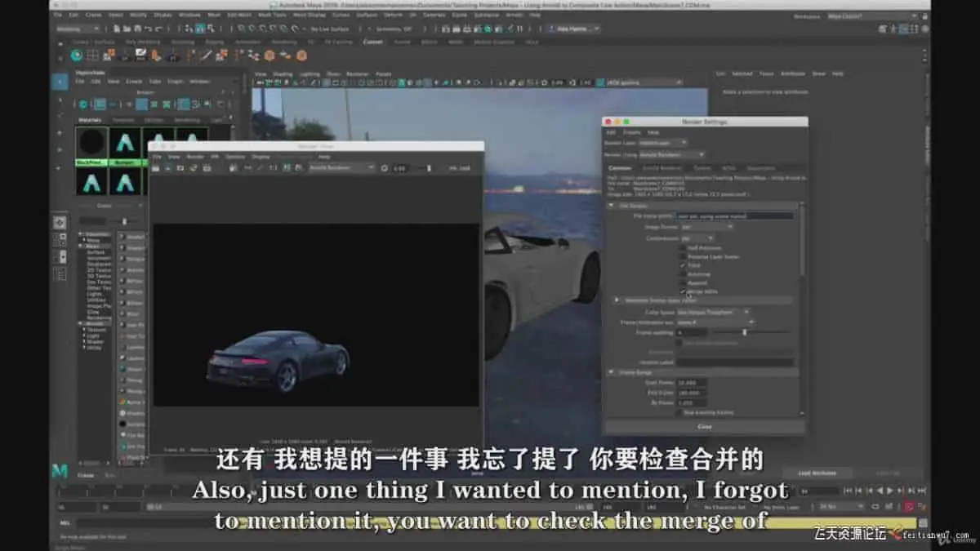This screenshot has height=551, width=980.
Task: Click the teal circle icon in Hypershade toolbar
Action: [83, 104]
